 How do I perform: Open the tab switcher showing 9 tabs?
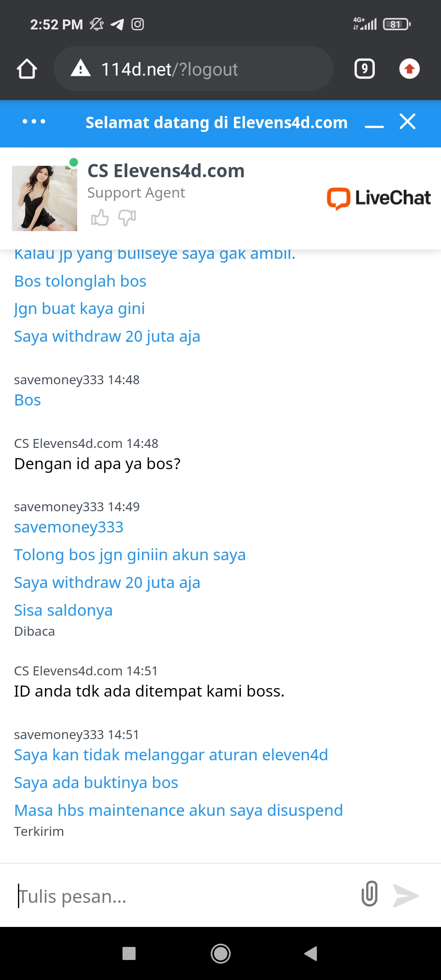coord(364,69)
